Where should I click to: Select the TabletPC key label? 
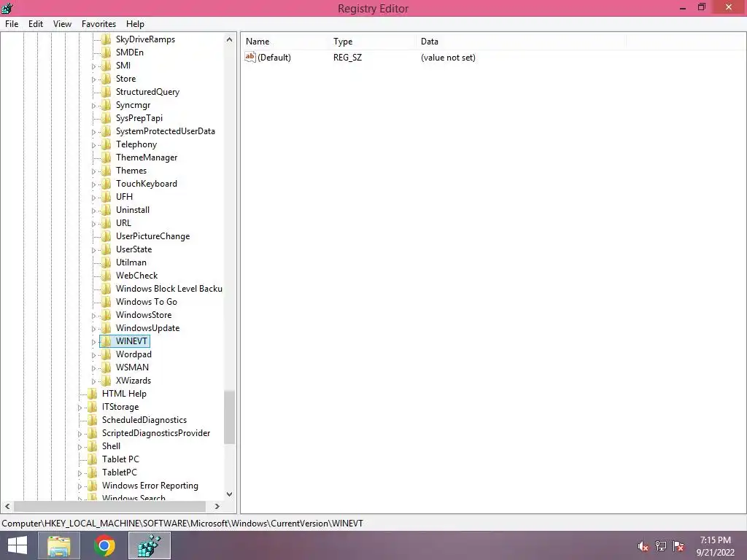point(120,472)
